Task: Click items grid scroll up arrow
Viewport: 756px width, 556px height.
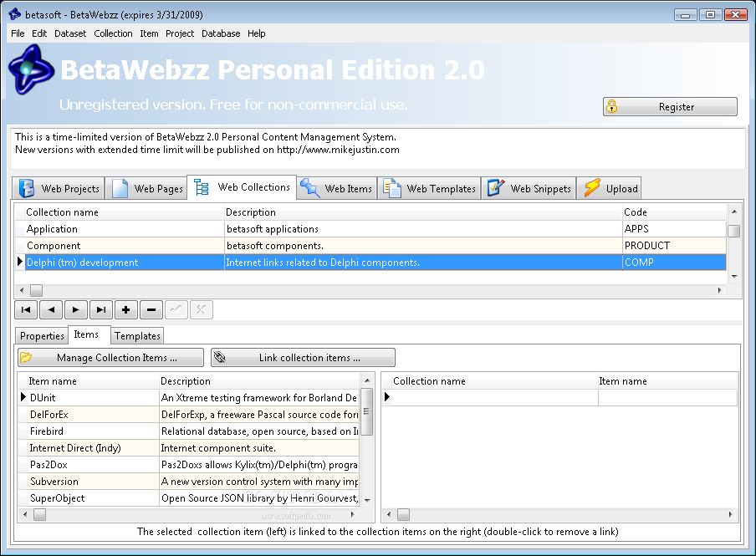Action: pos(367,380)
